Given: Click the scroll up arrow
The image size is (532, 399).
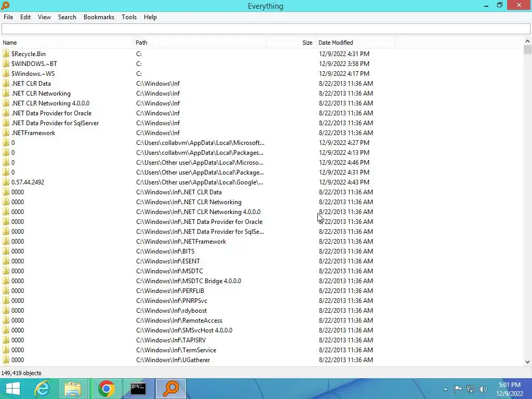Looking at the screenshot, I should [x=527, y=41].
